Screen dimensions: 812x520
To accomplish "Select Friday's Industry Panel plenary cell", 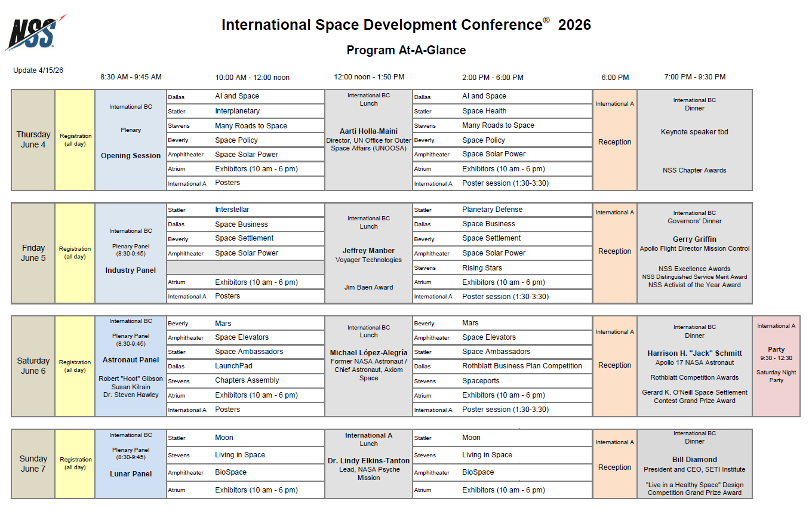I will (x=131, y=270).
